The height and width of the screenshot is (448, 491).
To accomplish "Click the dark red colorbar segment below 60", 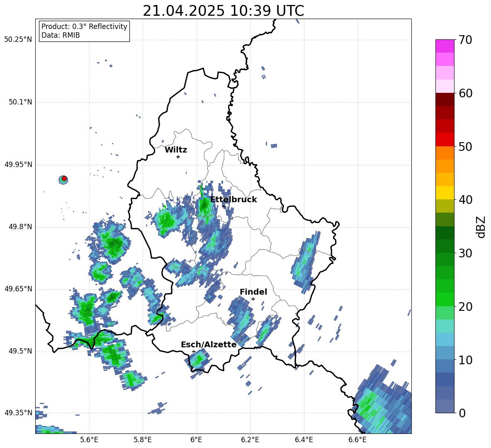I will tap(445, 99).
